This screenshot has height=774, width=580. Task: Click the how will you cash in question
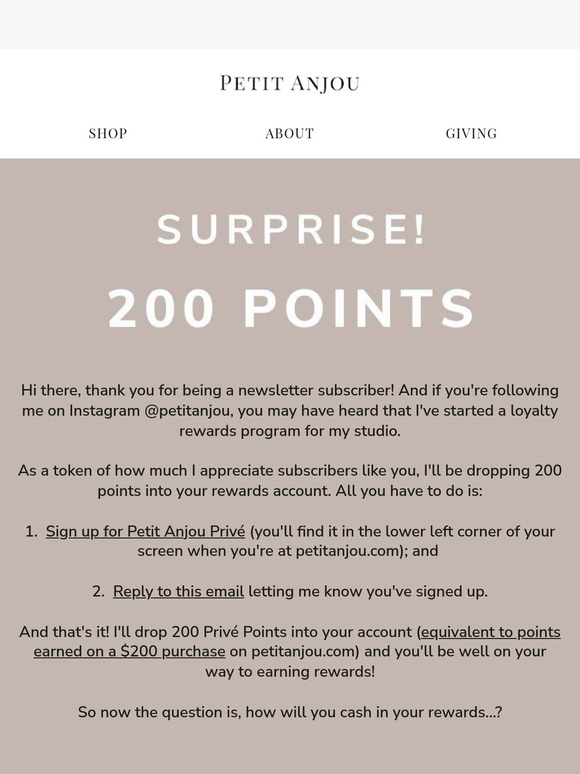pyautogui.click(x=374, y=712)
